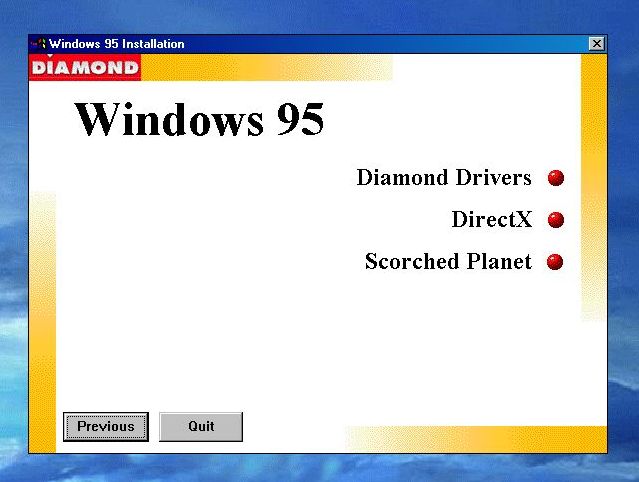
Task: Select the Scorched Planet label
Action: tap(448, 261)
